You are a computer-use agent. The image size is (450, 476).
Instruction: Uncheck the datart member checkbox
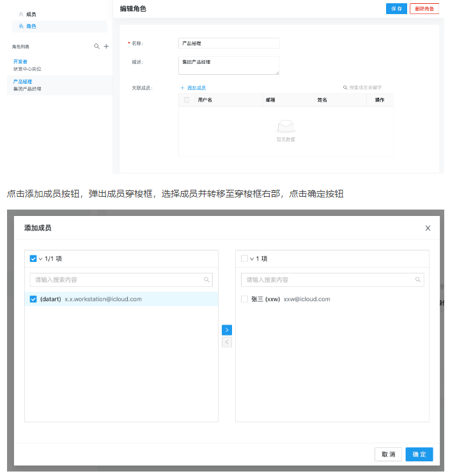(x=34, y=299)
